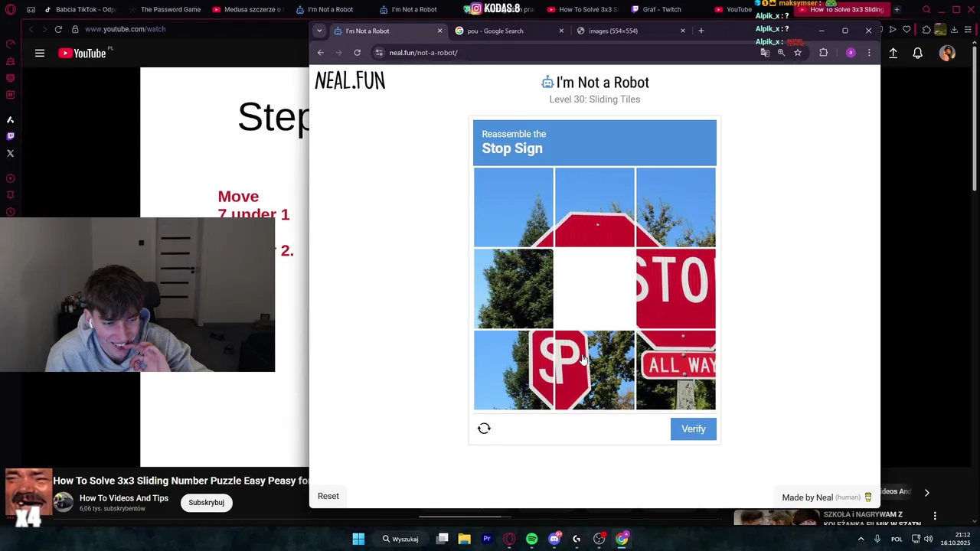
Task: Click the Verify button in the captcha
Action: coord(693,429)
